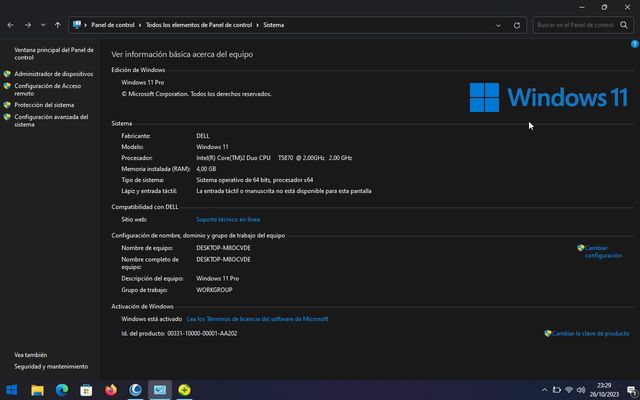Refresh the System page

[x=517, y=25]
